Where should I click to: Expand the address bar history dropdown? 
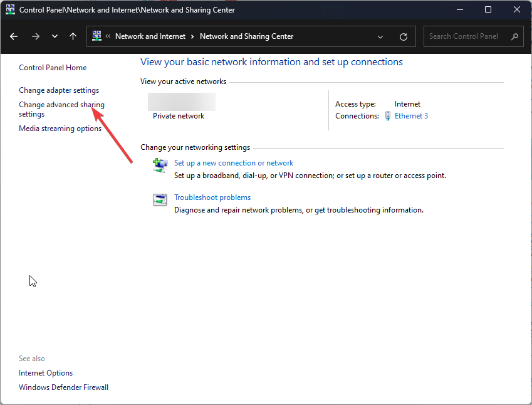(x=380, y=36)
